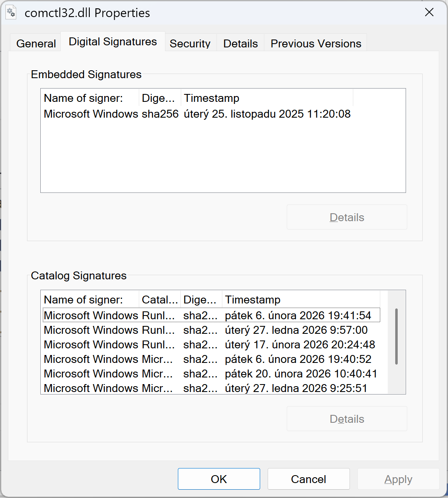Select catalog signature dated 6. února 2026 19:40:52
The width and height of the screenshot is (448, 498).
212,359
